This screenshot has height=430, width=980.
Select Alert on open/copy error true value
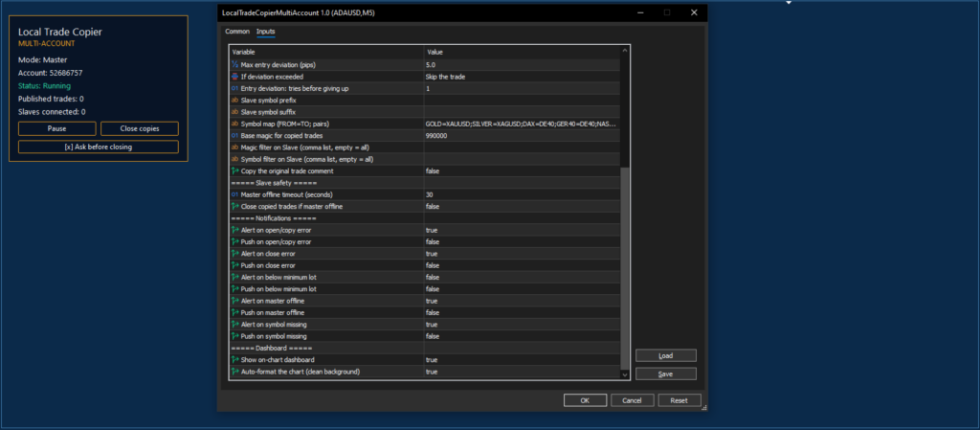click(432, 230)
